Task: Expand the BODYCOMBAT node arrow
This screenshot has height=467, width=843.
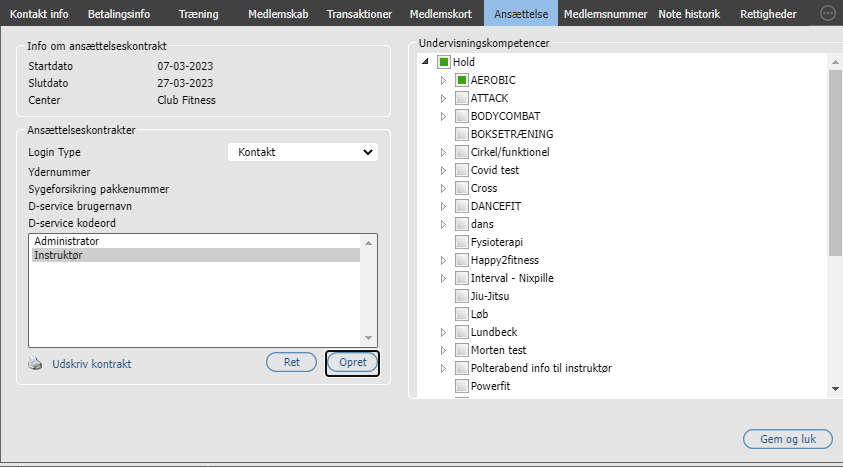Action: [443, 116]
